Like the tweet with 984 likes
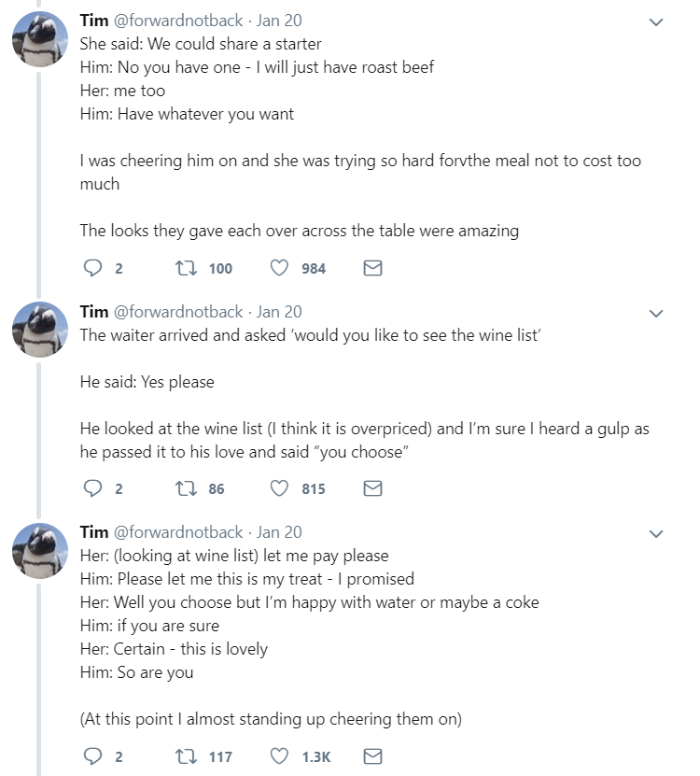The width and height of the screenshot is (700, 776). click(279, 268)
